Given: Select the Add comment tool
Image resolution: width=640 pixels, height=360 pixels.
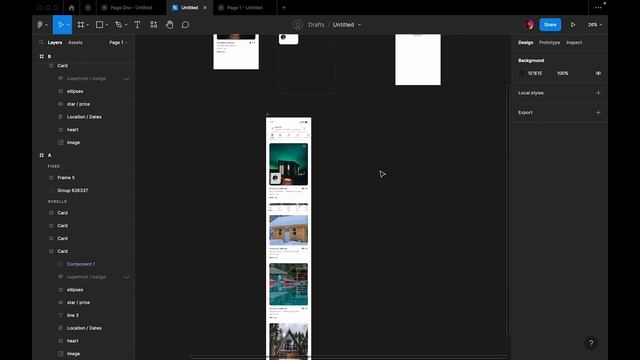Looking at the screenshot, I should [185, 25].
